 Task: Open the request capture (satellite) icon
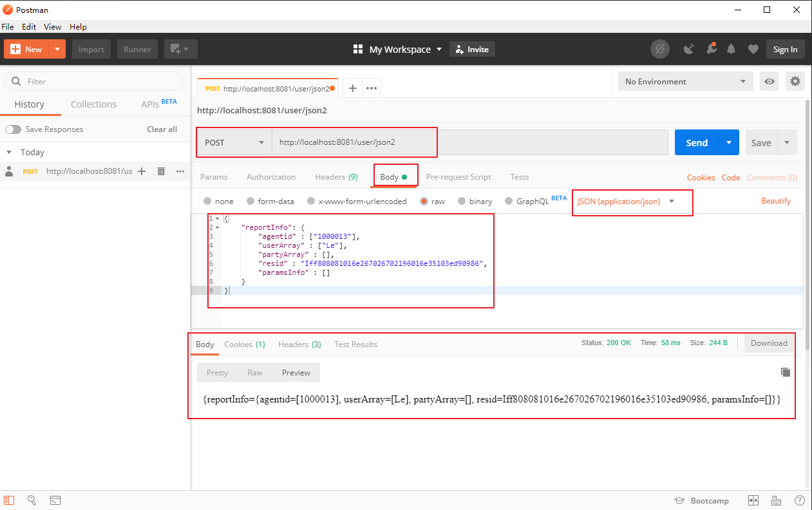tap(690, 48)
